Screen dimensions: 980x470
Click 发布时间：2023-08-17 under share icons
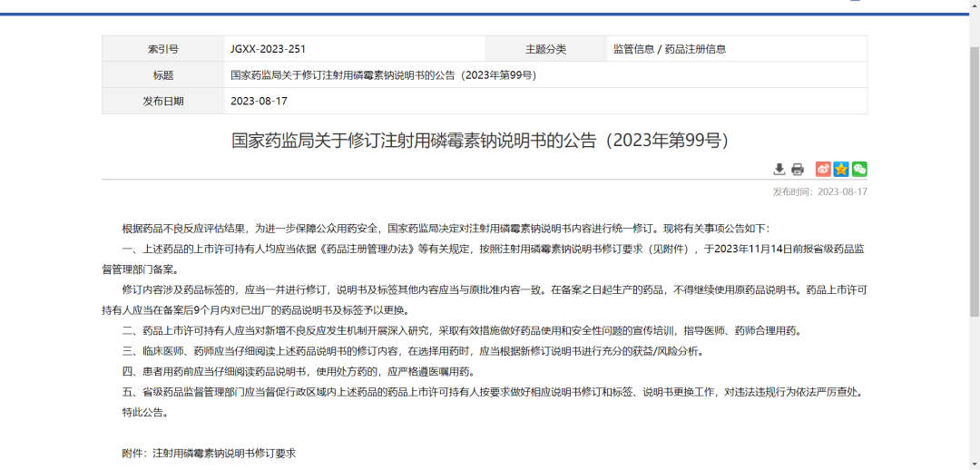coord(819,191)
